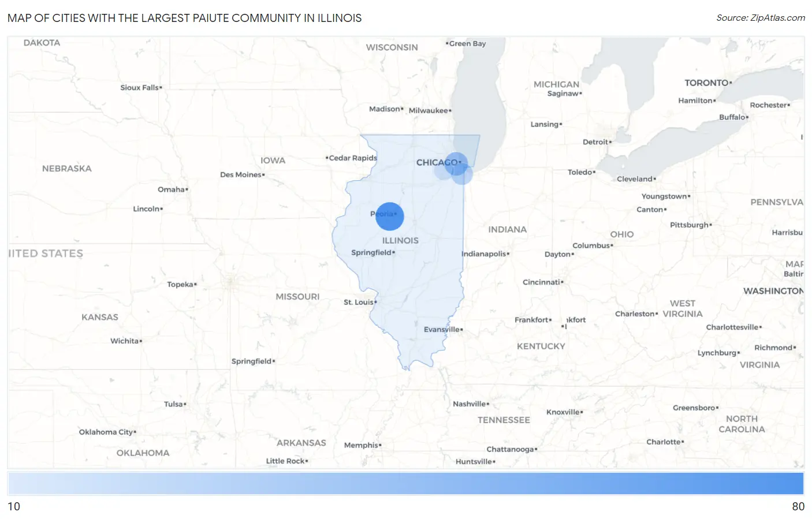Image resolution: width=812 pixels, height=519 pixels.
Task: Click the Columbus city label
Action: point(593,245)
